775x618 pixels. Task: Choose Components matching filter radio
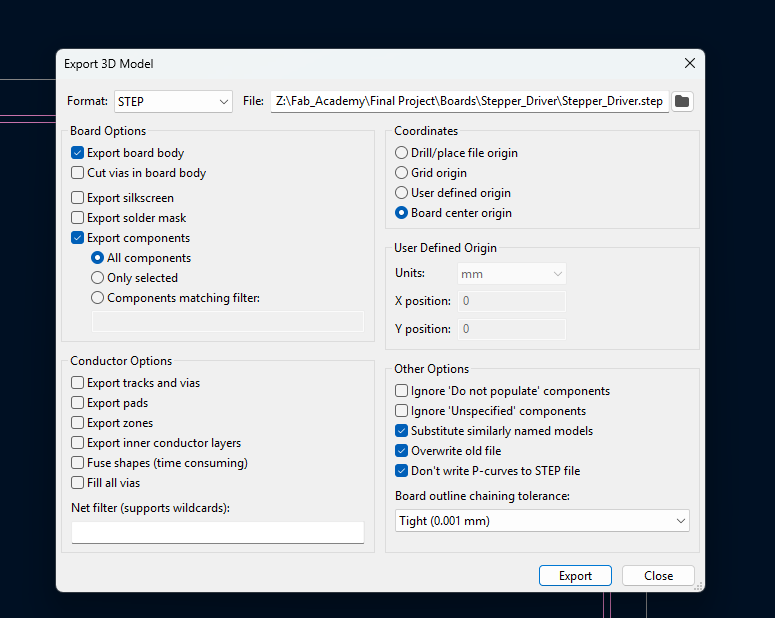coord(97,298)
